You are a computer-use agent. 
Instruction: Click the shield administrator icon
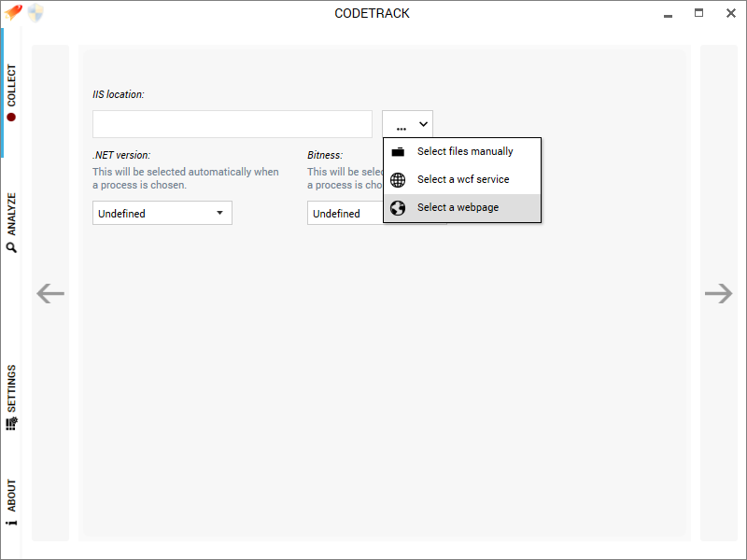pos(35,13)
